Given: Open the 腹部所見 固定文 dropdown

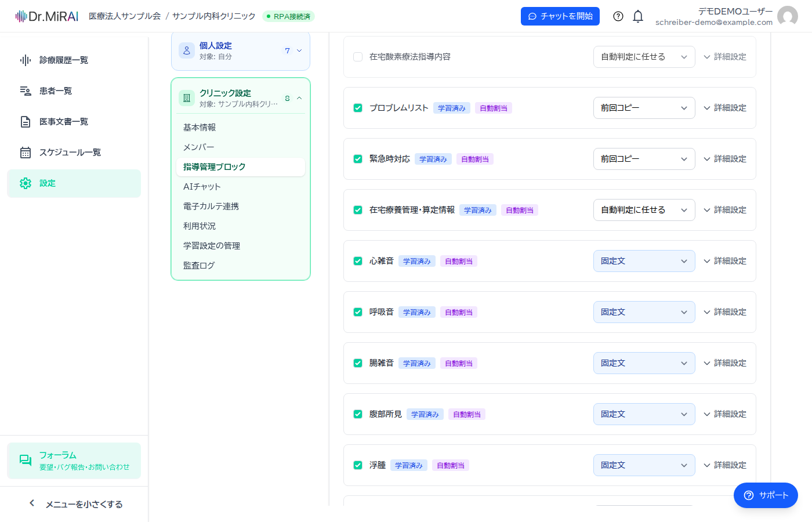Looking at the screenshot, I should 644,414.
